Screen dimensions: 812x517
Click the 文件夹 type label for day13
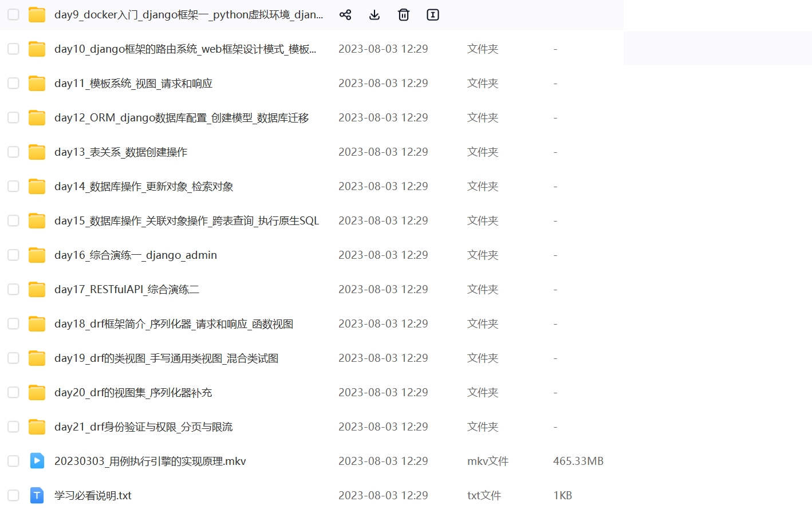click(x=483, y=152)
